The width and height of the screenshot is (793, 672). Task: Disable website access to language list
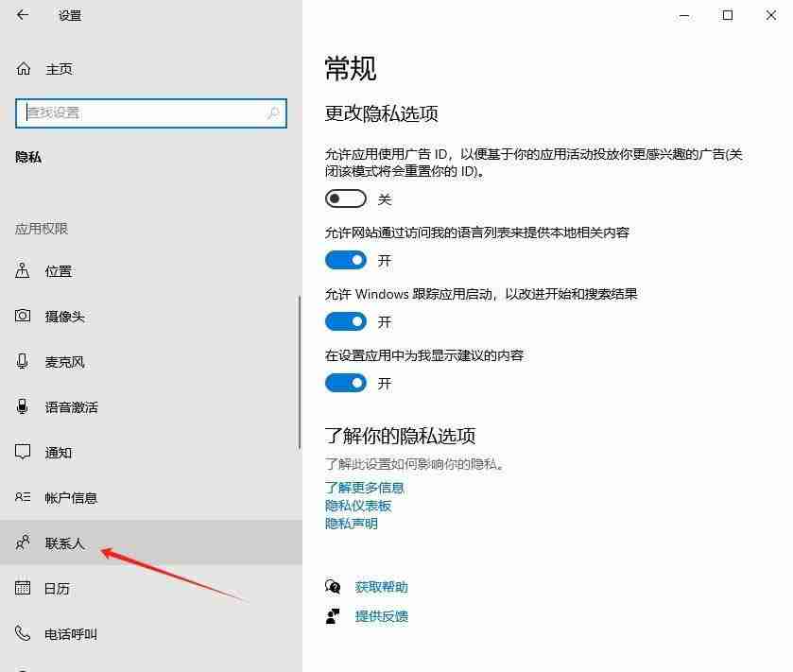(x=345, y=260)
